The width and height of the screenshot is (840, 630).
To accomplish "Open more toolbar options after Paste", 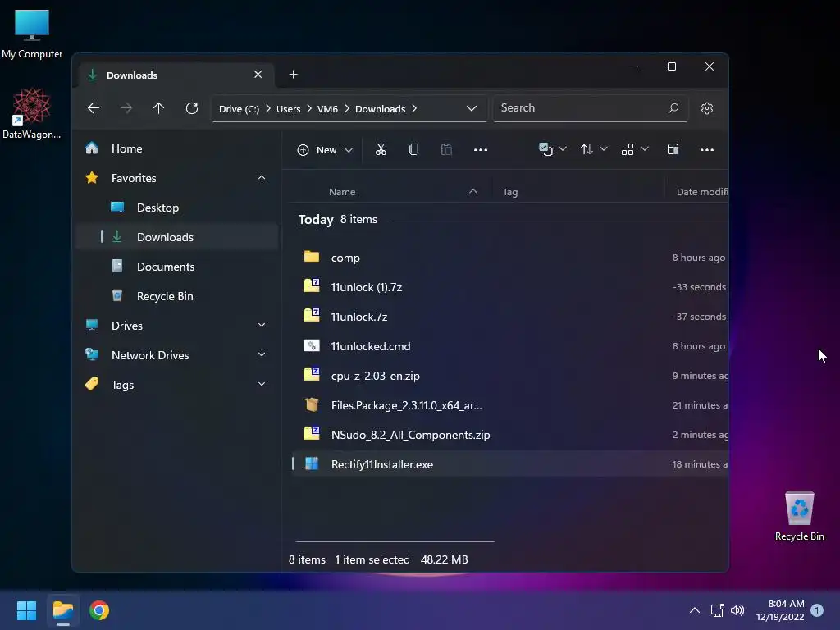I will click(x=481, y=149).
